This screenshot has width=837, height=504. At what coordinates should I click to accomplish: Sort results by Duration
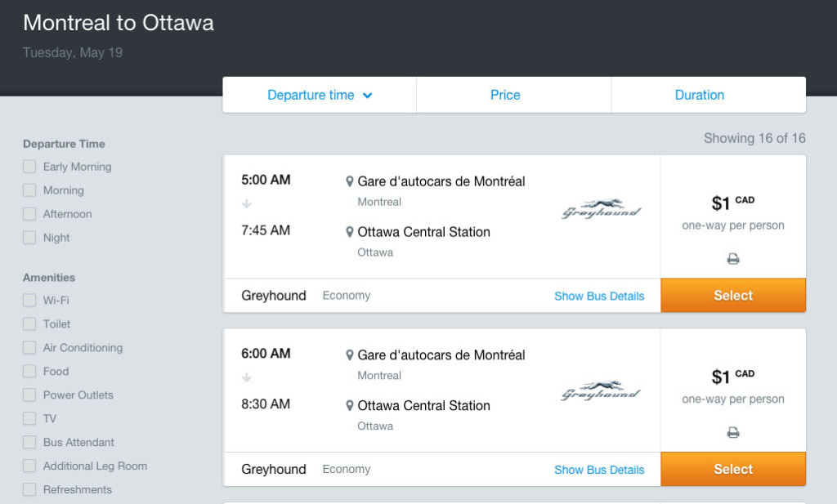(700, 95)
